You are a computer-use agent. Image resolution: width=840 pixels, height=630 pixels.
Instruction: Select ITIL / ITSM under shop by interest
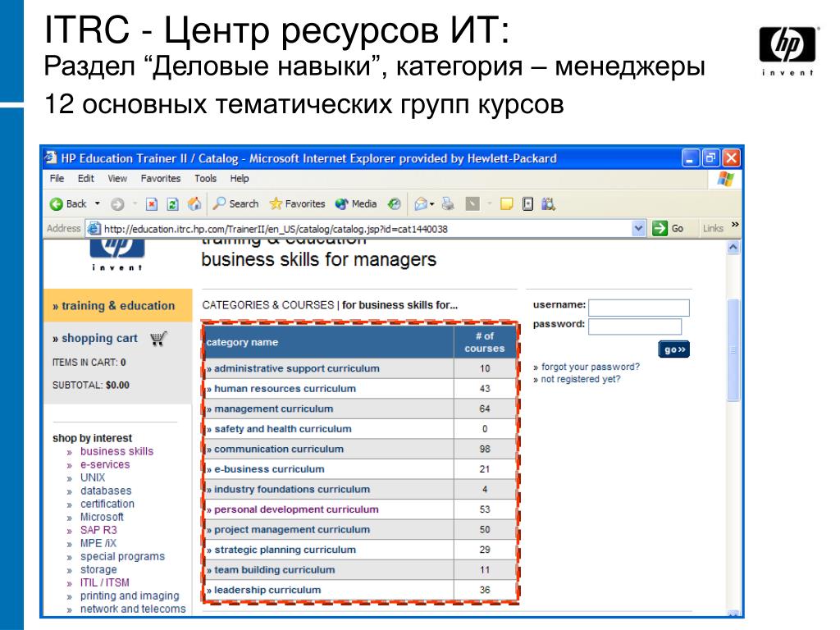click(105, 583)
